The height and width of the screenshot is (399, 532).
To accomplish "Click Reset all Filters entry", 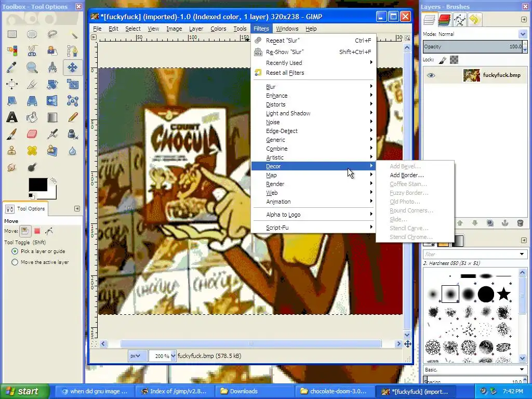I will tap(313, 73).
